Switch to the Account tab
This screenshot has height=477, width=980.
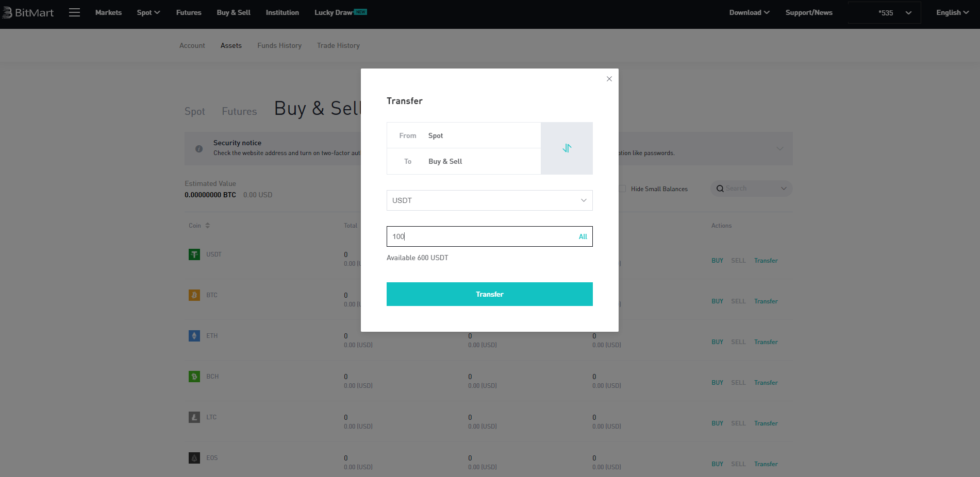click(192, 45)
